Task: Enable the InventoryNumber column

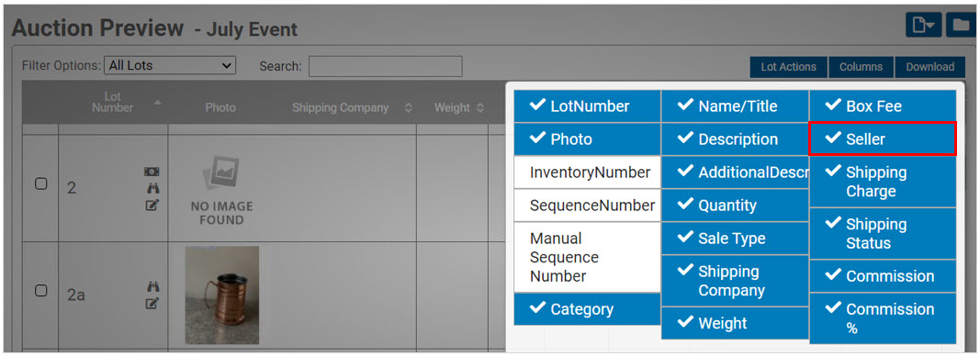Action: (x=587, y=172)
